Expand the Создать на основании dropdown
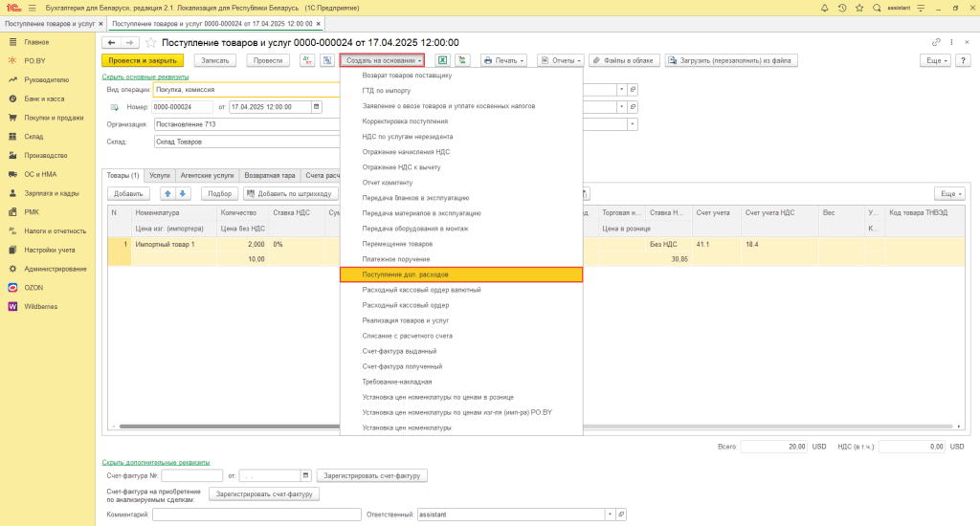980x526 pixels. point(382,60)
